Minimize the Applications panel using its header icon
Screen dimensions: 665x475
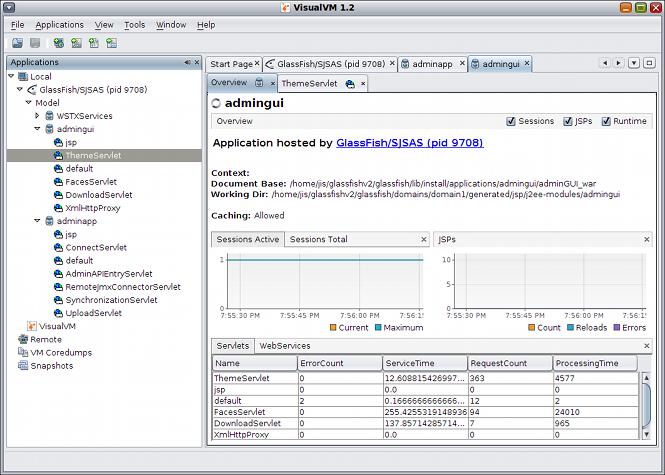186,63
